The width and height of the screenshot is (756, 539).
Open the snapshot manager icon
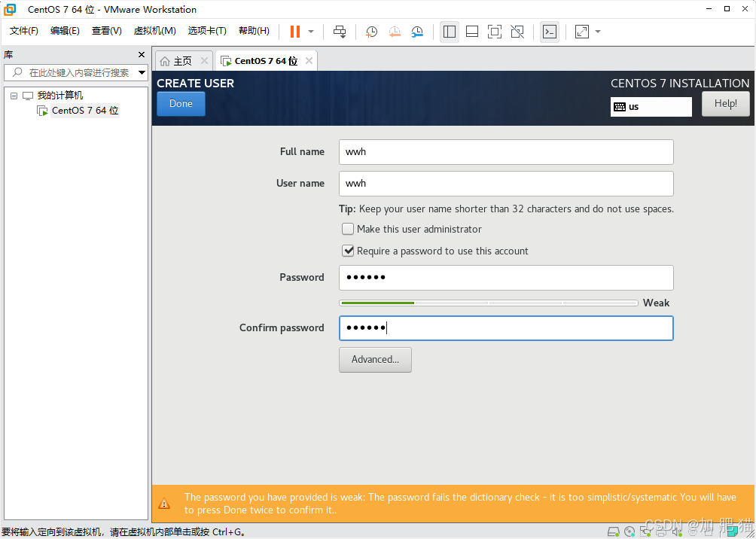[417, 32]
